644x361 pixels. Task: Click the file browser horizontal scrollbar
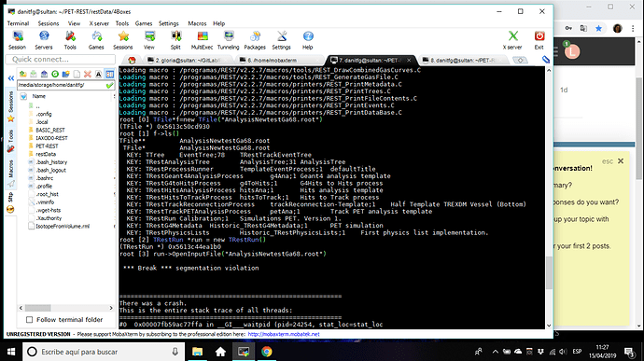point(65,308)
